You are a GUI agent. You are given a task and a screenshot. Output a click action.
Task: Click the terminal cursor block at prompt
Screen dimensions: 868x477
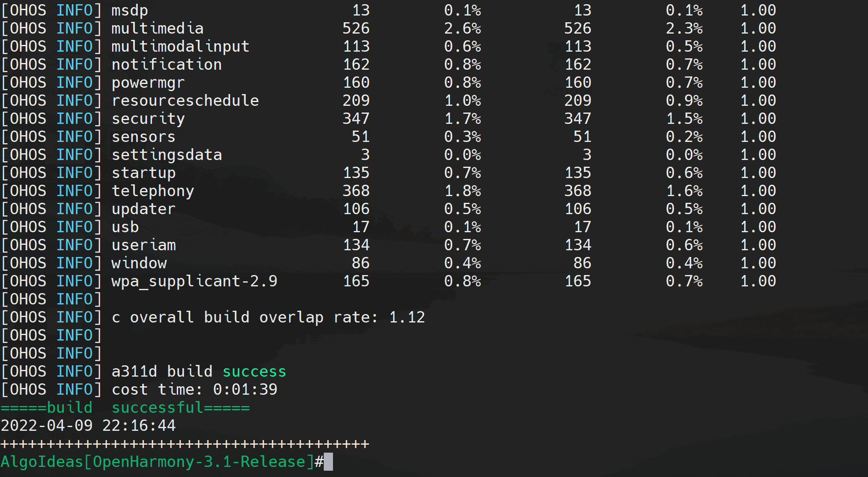[328, 461]
